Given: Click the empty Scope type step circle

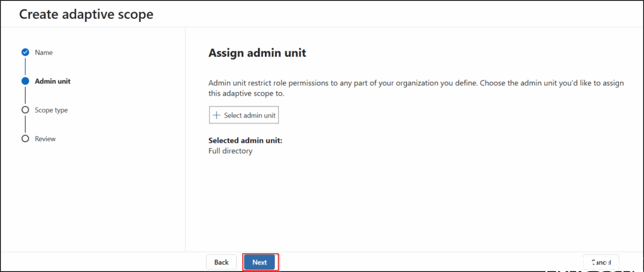Looking at the screenshot, I should pos(25,110).
